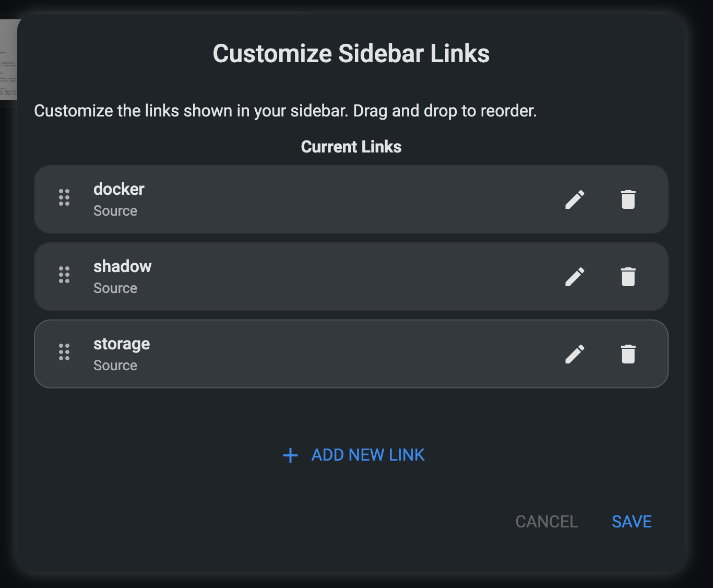Edit the shadow link
Image resolution: width=713 pixels, height=588 pixels.
(x=575, y=277)
